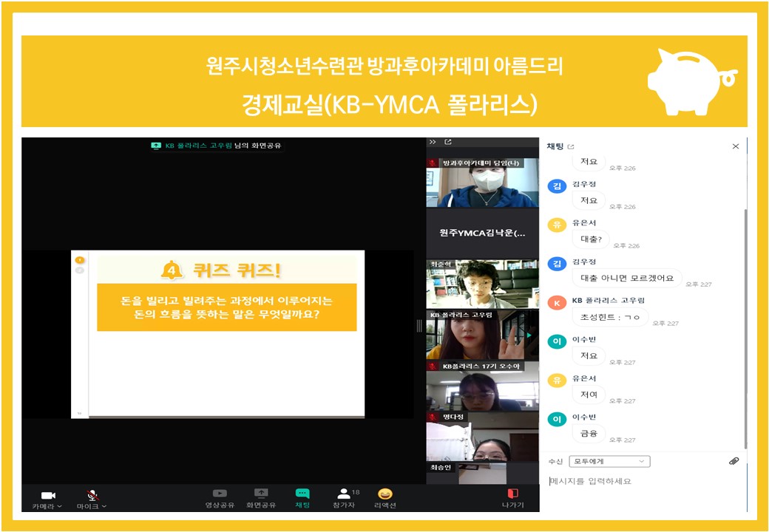The image size is (769, 532).
Task: Click the 'KB 폴라리스 고우림 님의 화면공유' banner text
Action: tap(223, 146)
